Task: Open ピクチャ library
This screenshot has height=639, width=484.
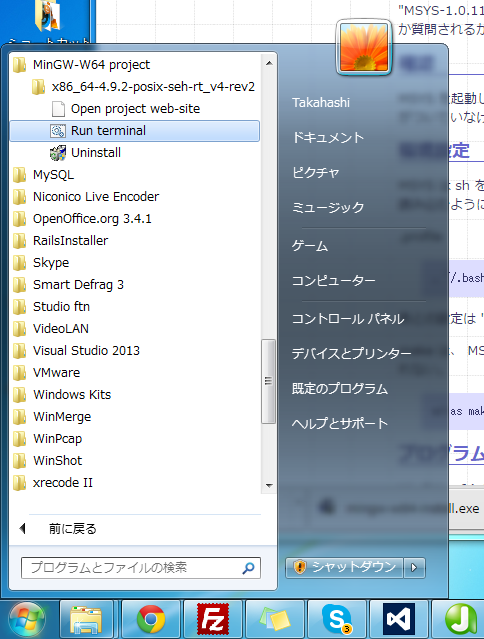Action: 316,173
